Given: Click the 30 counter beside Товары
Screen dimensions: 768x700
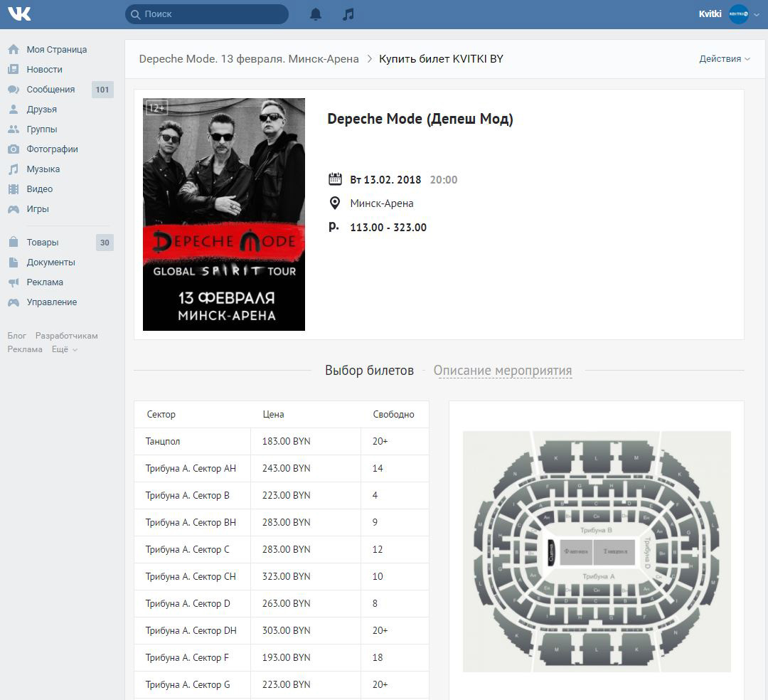Looking at the screenshot, I should pos(105,243).
